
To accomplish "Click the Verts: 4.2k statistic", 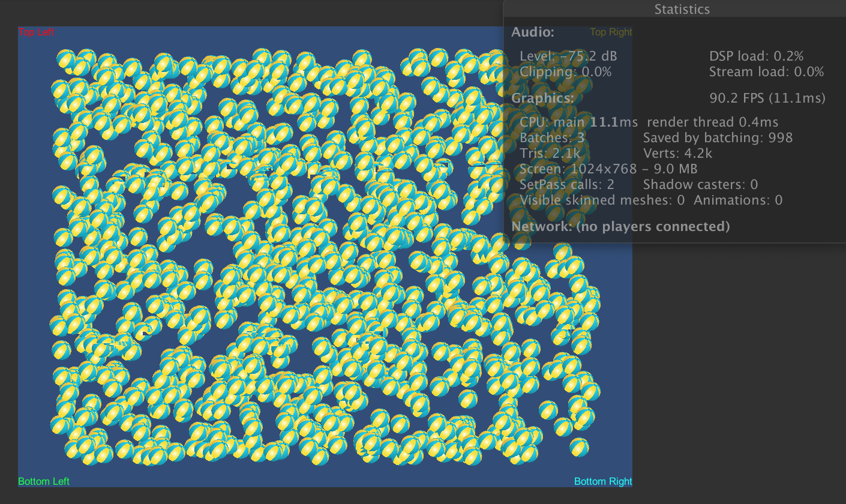I will pyautogui.click(x=677, y=154).
